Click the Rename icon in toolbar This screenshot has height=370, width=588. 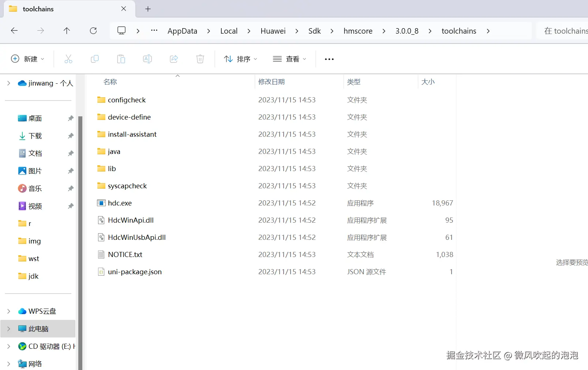pyautogui.click(x=147, y=59)
